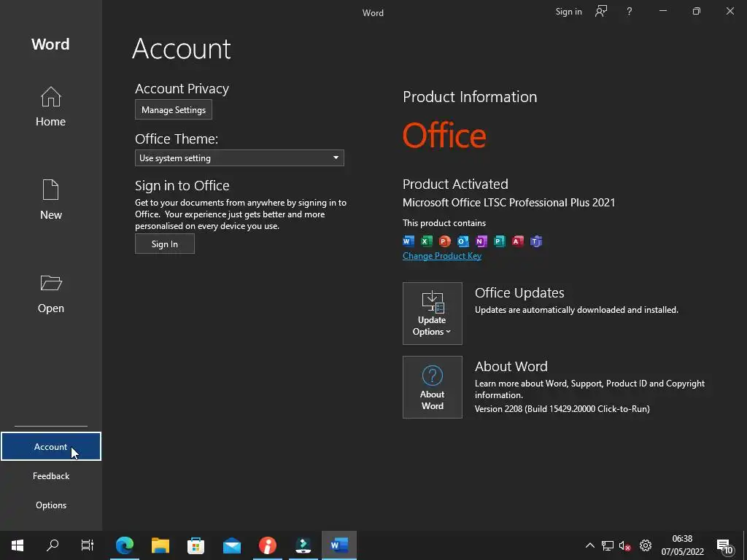Follow the Change Product Key link
Viewport: 747px width, 560px height.
pyautogui.click(x=442, y=256)
